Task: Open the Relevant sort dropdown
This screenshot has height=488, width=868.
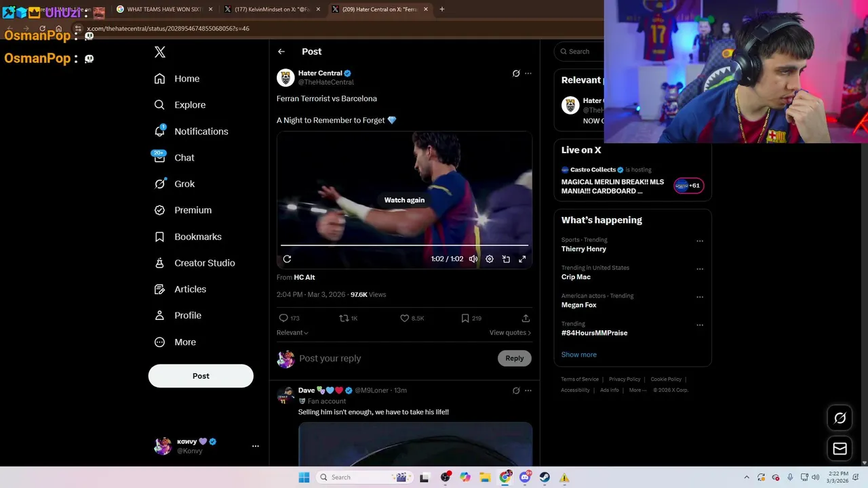Action: [x=292, y=333]
